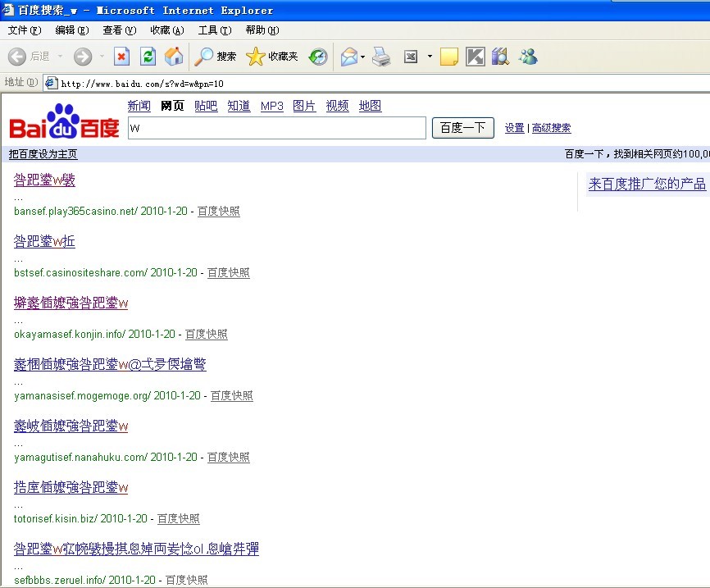Screen dimensions: 710x588
Task: Open the 工具(T) menu
Action: 215,30
